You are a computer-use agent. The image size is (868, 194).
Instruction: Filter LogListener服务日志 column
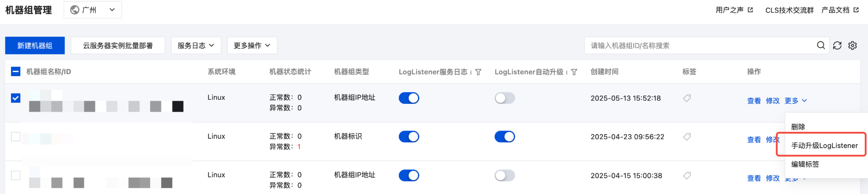[x=478, y=72]
